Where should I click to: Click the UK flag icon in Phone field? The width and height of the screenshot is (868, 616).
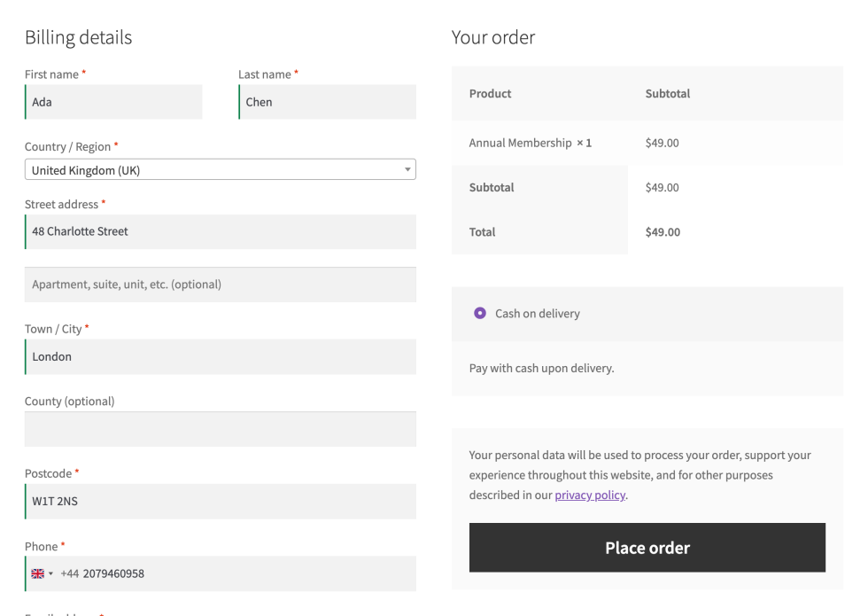[37, 574]
